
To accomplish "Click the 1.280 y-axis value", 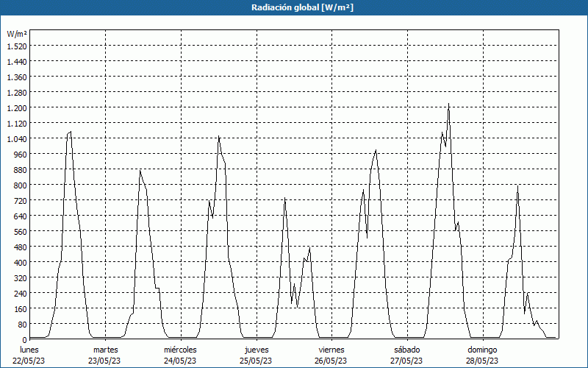I will coord(17,92).
